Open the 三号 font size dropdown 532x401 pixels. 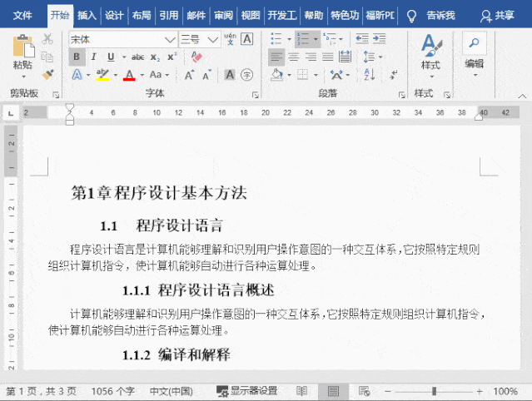point(213,40)
